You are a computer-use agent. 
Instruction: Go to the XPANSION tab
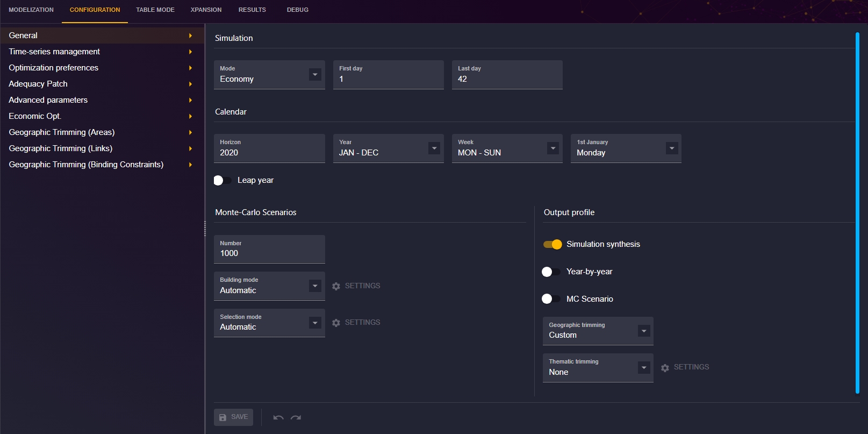click(206, 10)
